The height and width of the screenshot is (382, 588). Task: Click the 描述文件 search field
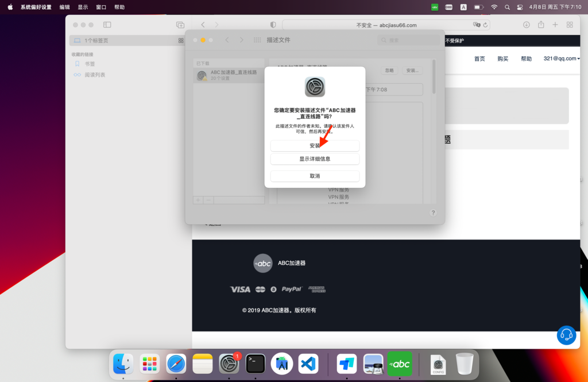[408, 40]
